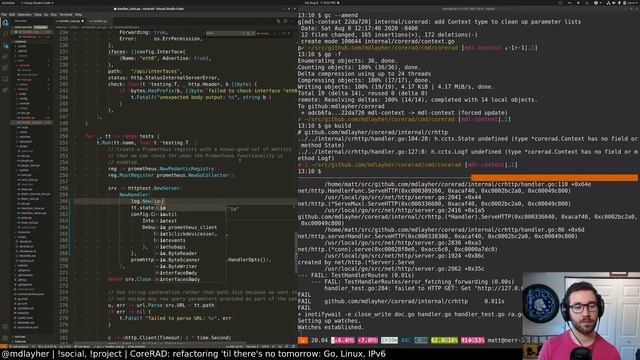
Task: Click 'gp -f' command in terminal
Action: pos(333,54)
